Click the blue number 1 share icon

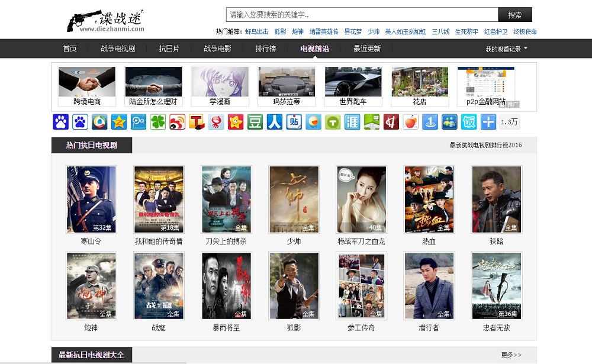tap(430, 122)
